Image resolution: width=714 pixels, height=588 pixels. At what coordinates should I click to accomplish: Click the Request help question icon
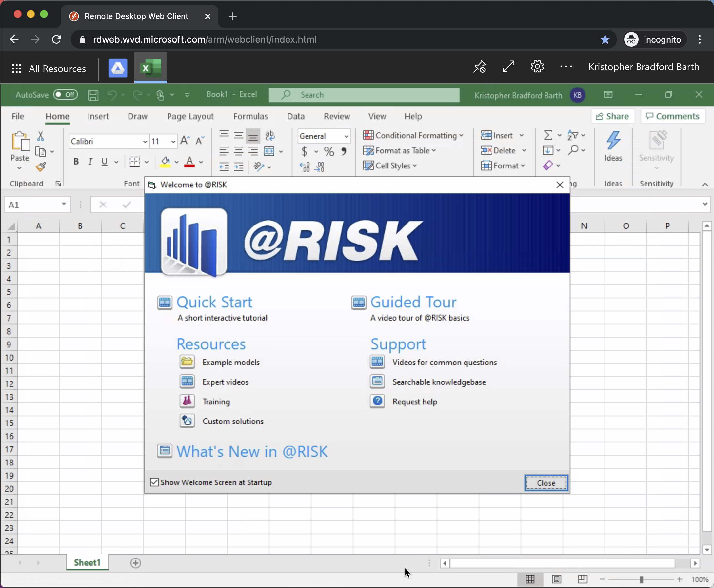(x=377, y=401)
